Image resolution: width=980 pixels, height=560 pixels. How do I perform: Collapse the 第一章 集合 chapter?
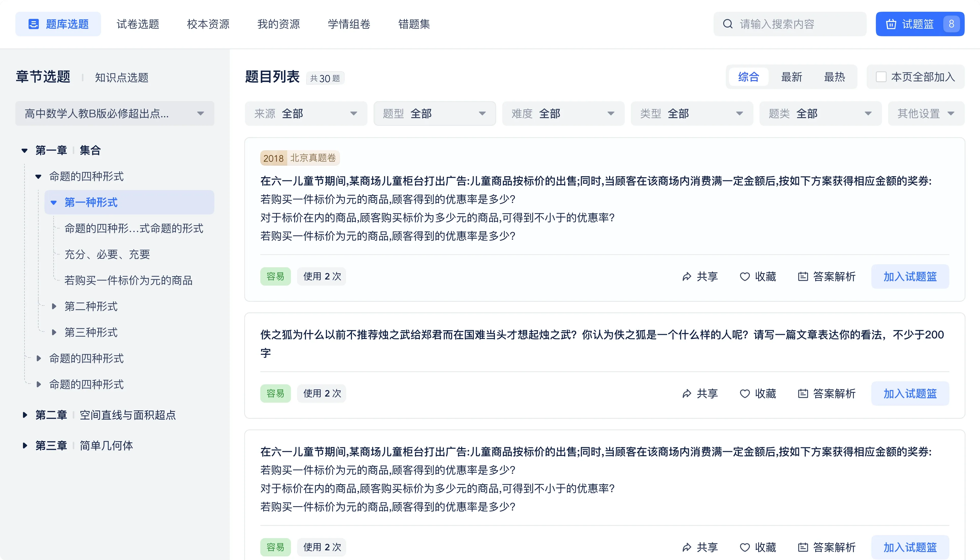pos(25,150)
